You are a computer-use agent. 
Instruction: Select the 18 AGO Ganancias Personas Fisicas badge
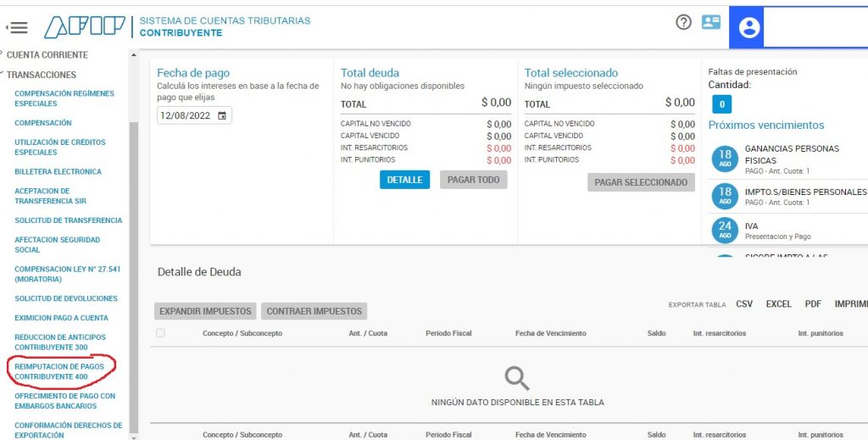coord(725,159)
